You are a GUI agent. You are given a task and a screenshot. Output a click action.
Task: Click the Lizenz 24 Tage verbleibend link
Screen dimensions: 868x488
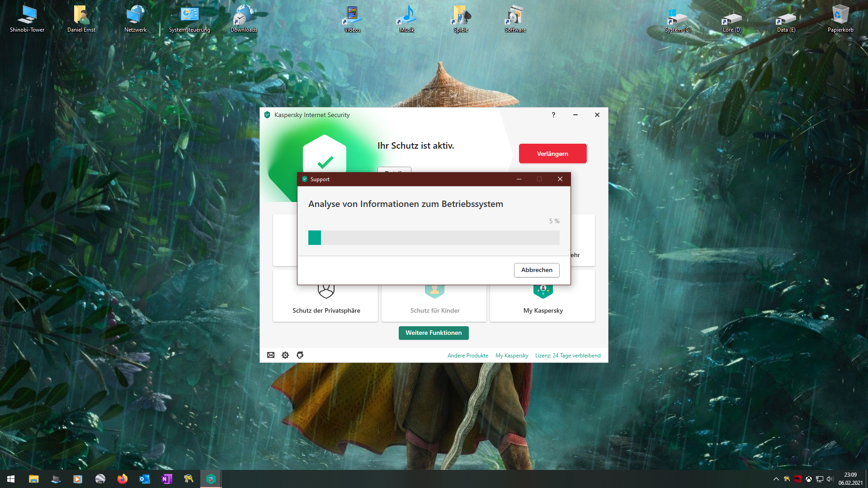(568, 356)
